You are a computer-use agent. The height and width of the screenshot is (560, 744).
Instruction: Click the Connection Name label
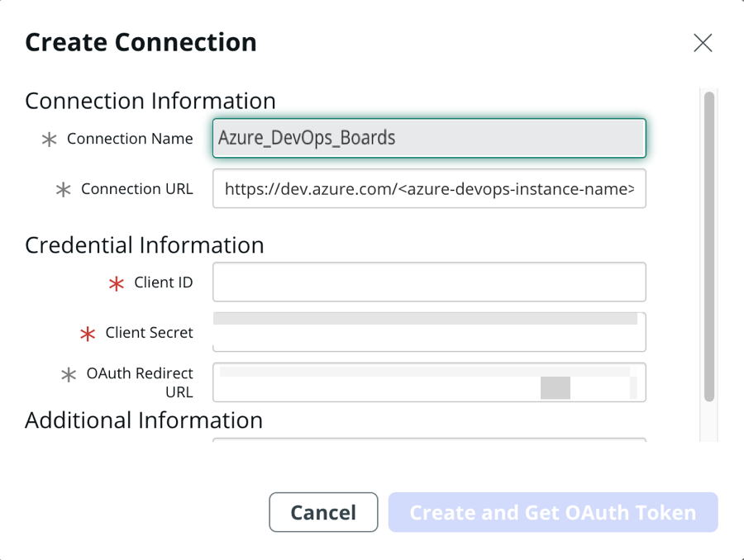click(130, 139)
